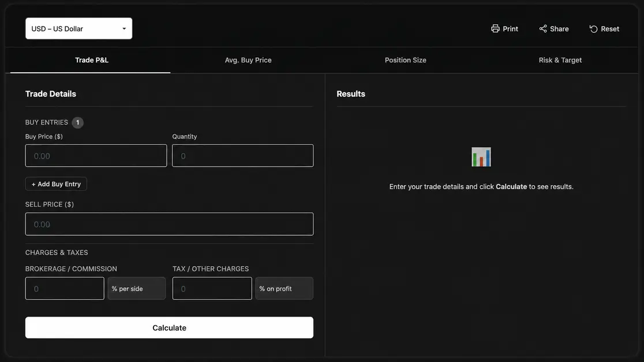The height and width of the screenshot is (362, 644).
Task: Focus the Sell Price ($) input field
Action: click(169, 224)
